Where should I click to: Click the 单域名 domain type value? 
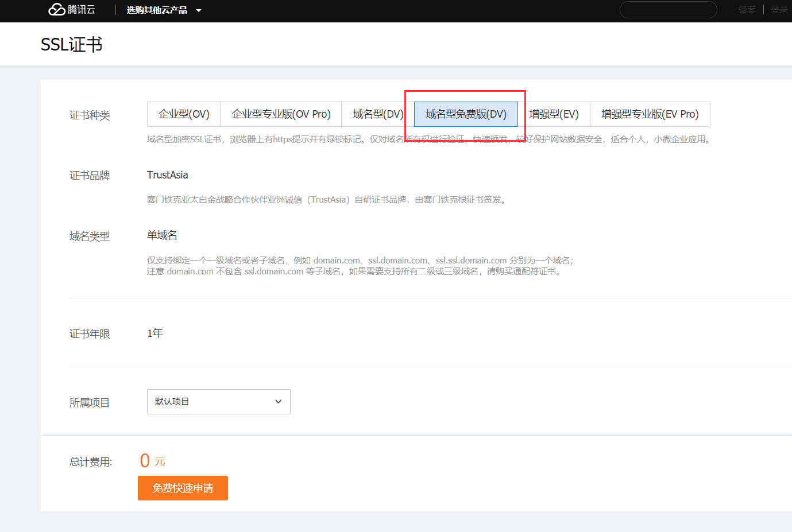tap(162, 235)
